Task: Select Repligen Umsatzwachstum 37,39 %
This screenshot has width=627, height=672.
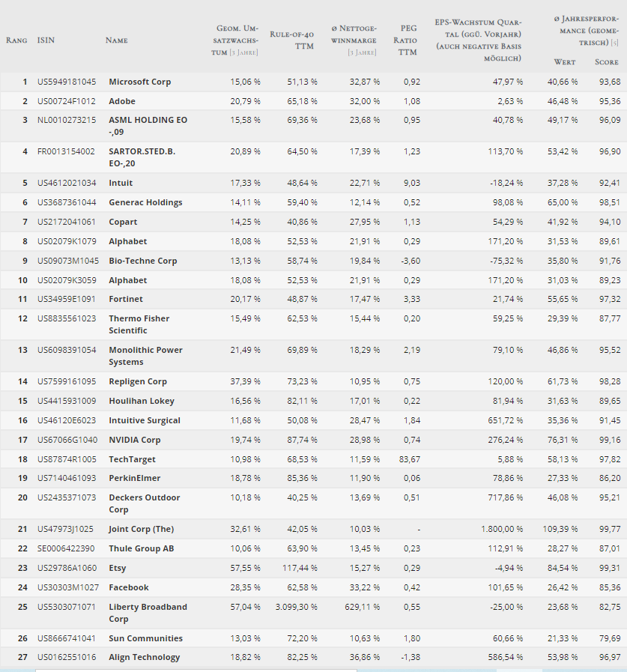Action: point(245,381)
